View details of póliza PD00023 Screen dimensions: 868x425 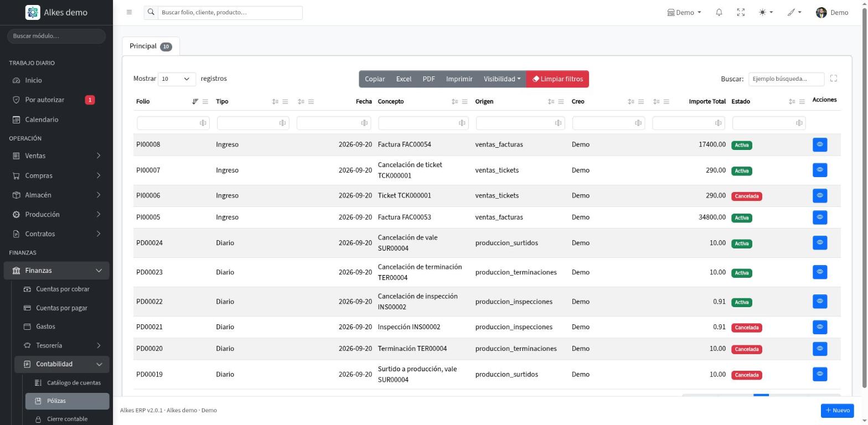(820, 272)
